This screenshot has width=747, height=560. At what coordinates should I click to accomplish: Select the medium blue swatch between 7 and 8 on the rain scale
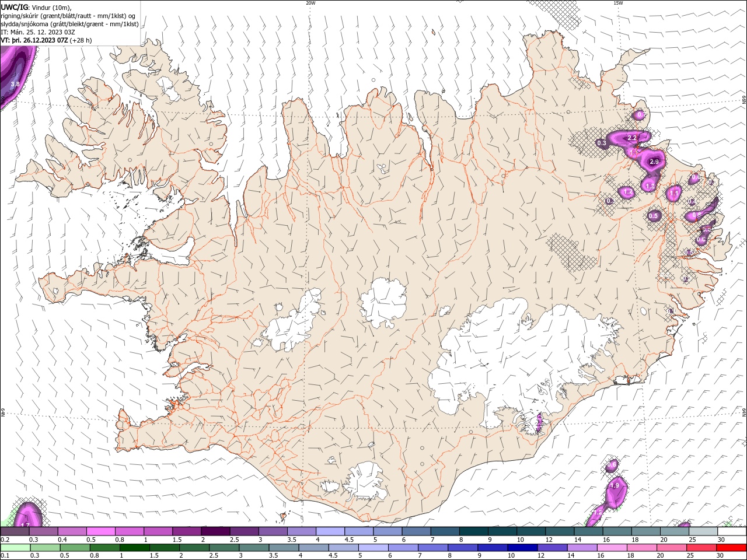tap(433, 548)
